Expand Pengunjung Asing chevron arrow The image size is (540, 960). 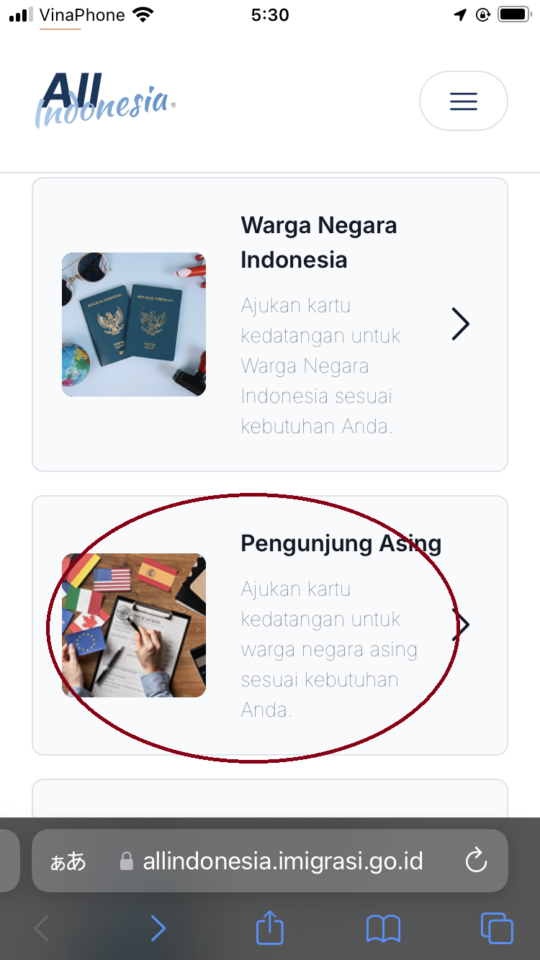point(460,624)
